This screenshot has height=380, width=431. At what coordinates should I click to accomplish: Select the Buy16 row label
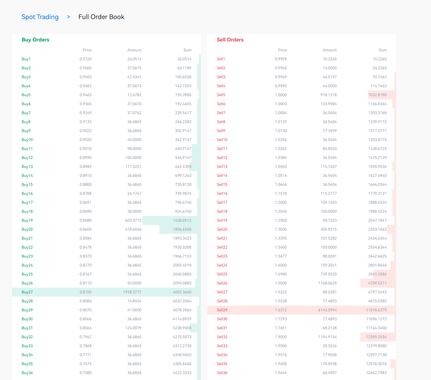[27, 194]
